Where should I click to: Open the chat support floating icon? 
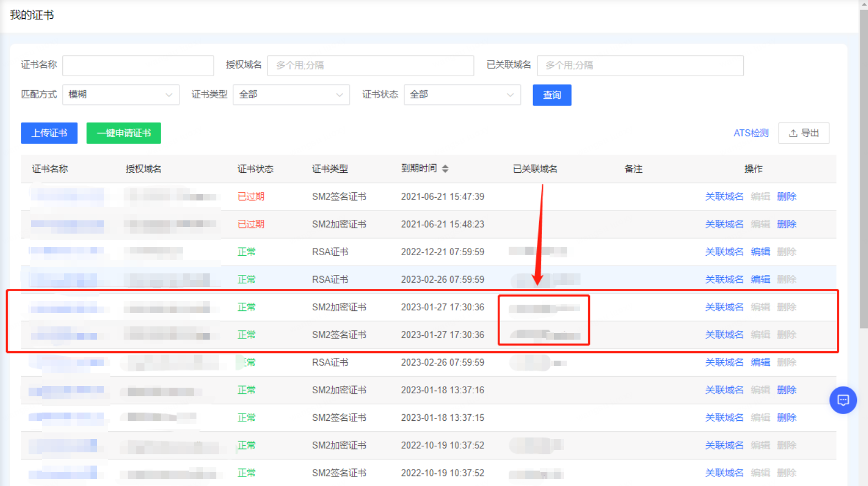point(843,400)
